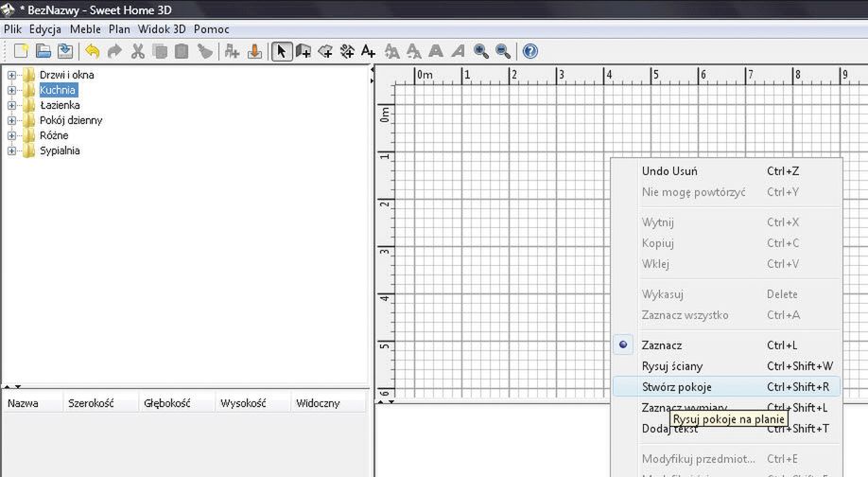
Task: Choose Undo Usuń in context menu
Action: pyautogui.click(x=726, y=171)
